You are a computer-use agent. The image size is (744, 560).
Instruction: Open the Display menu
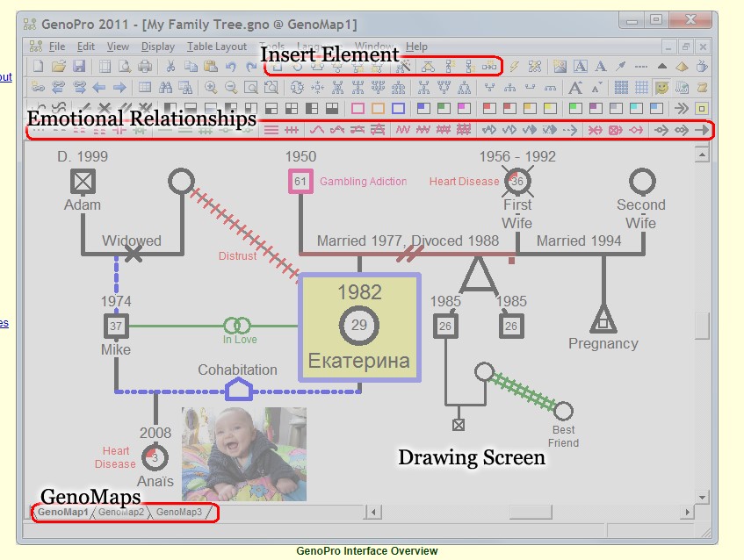tap(158, 47)
